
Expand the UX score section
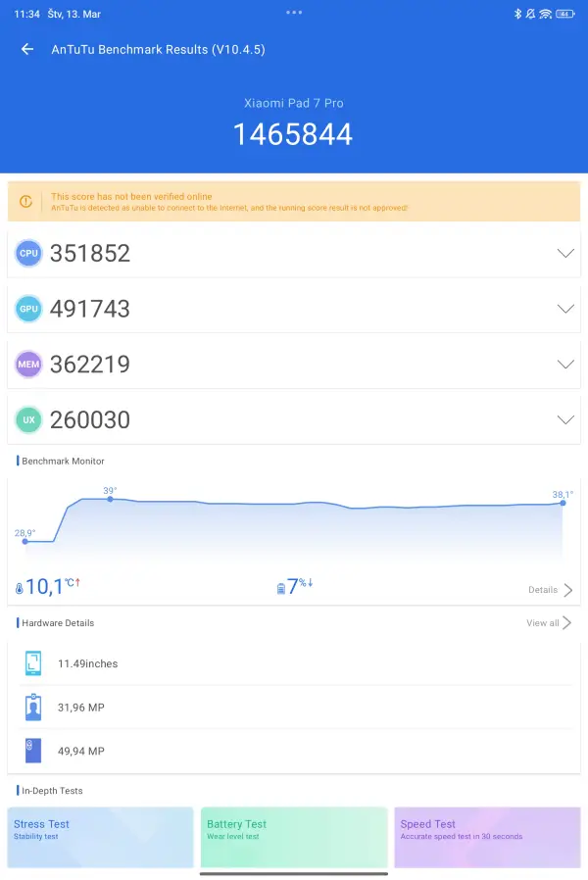(564, 419)
